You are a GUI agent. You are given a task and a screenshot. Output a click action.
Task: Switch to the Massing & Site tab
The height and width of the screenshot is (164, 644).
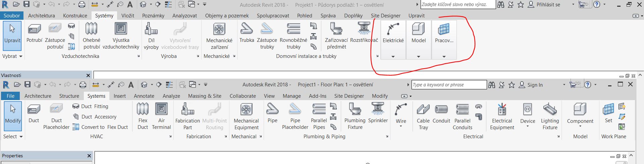click(205, 96)
